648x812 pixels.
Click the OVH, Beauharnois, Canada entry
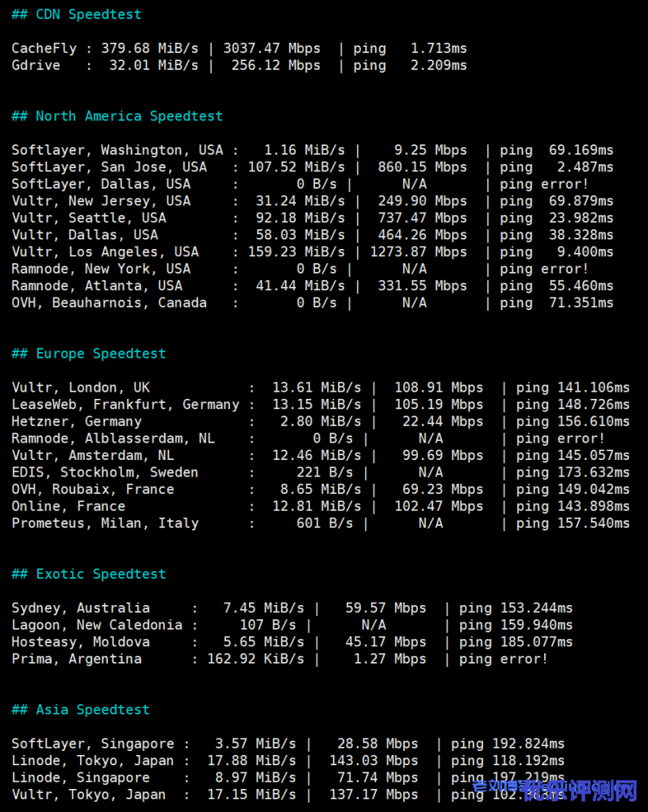click(x=109, y=302)
